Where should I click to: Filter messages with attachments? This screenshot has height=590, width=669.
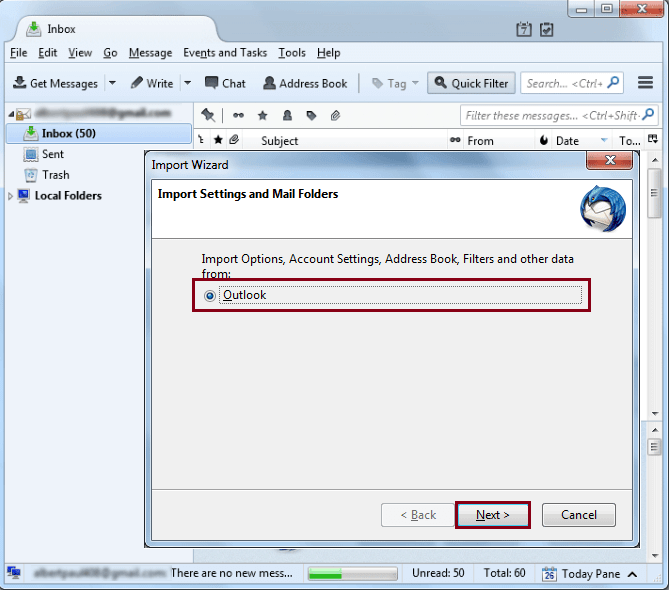tap(335, 115)
